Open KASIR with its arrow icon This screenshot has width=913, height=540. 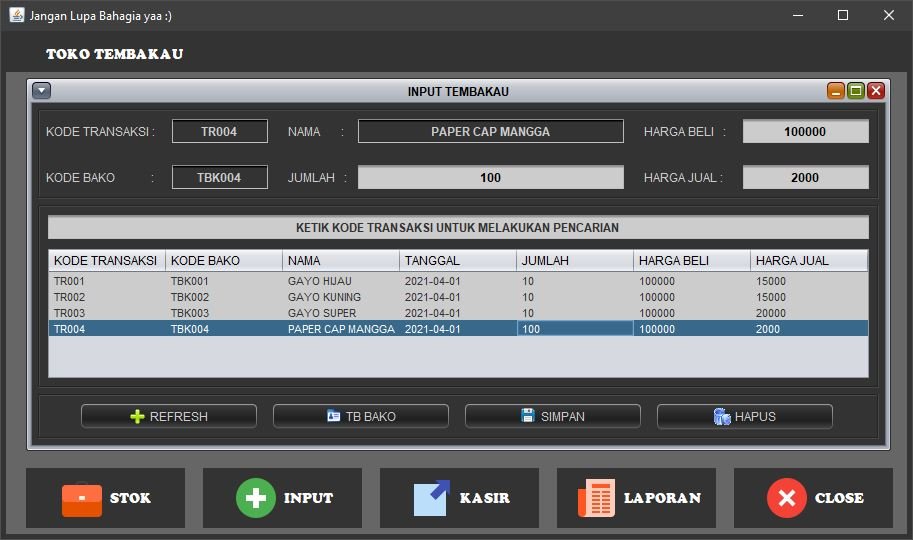[432, 498]
